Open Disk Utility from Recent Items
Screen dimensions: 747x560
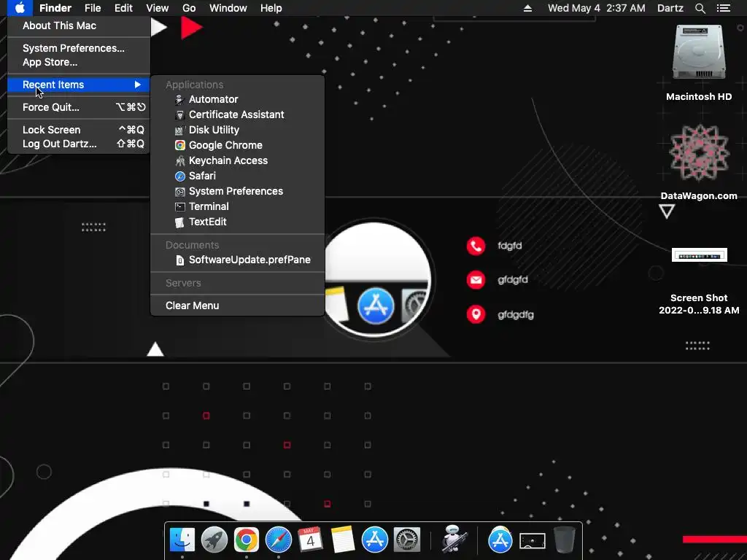point(238,130)
